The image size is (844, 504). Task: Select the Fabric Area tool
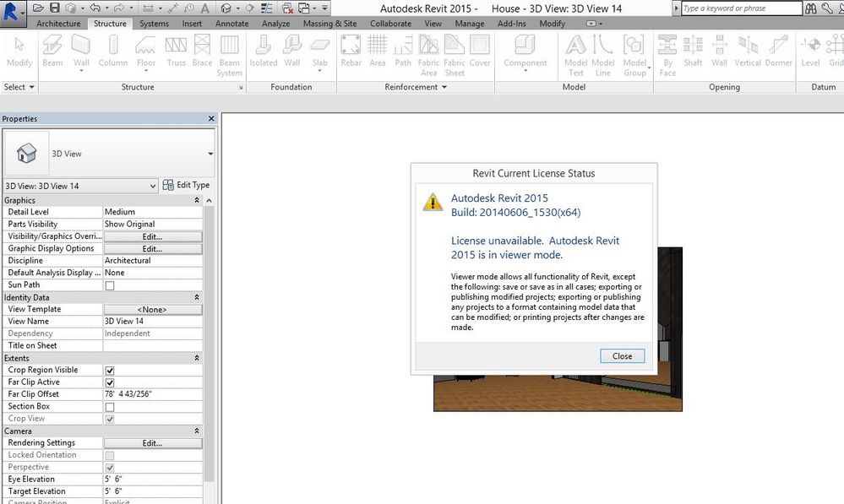click(x=428, y=56)
